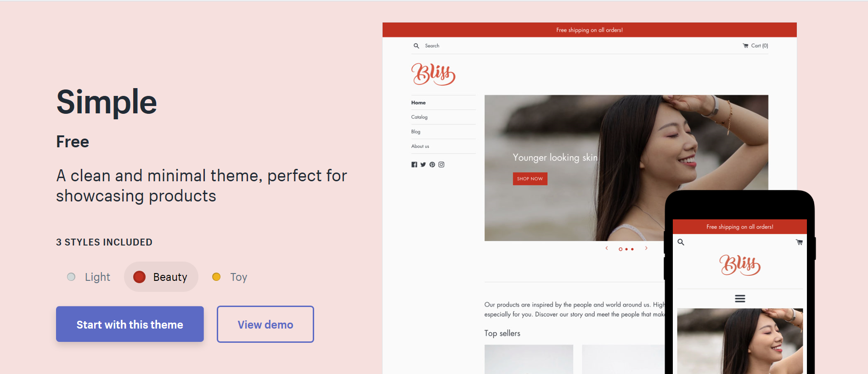Click Start with this theme button

(130, 324)
